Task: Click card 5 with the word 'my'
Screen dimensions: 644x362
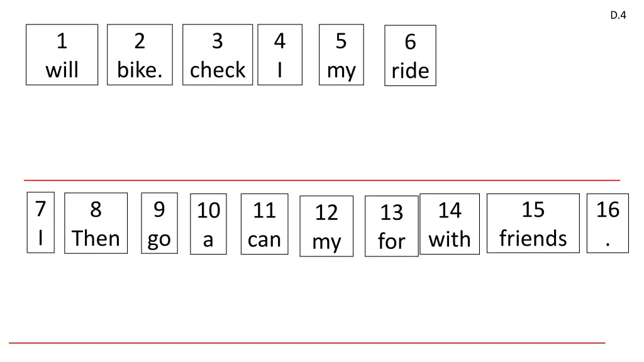Action: [341, 55]
